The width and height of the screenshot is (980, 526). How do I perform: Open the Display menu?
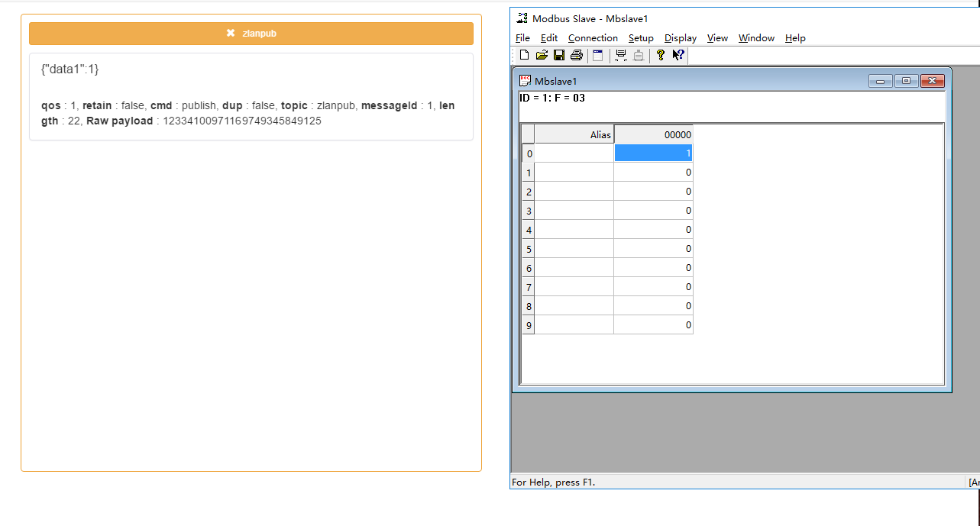680,38
